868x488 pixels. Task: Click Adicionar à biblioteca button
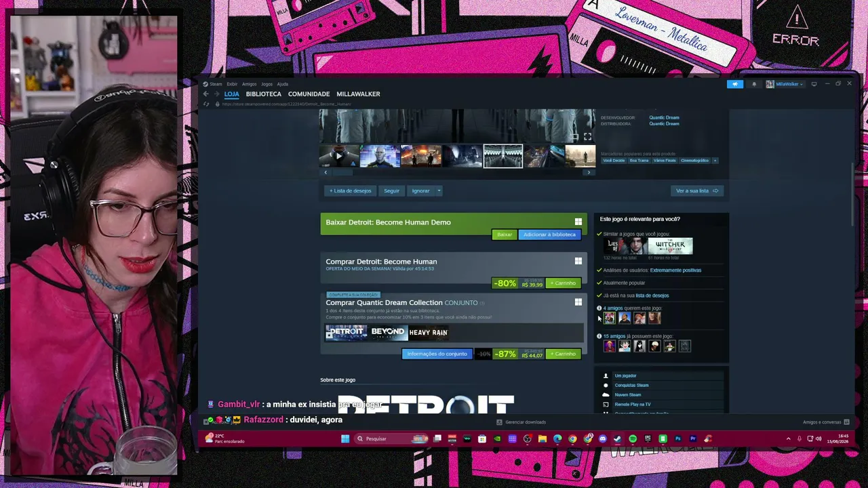(x=549, y=235)
